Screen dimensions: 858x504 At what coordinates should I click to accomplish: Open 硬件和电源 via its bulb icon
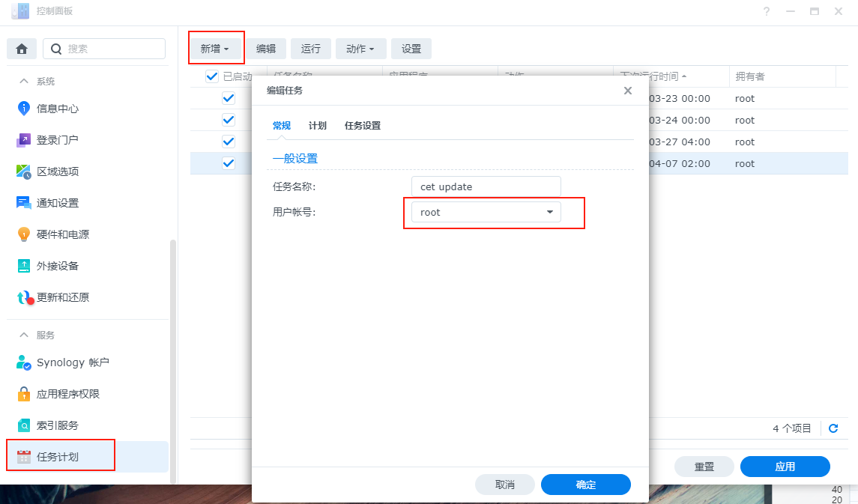coord(23,234)
